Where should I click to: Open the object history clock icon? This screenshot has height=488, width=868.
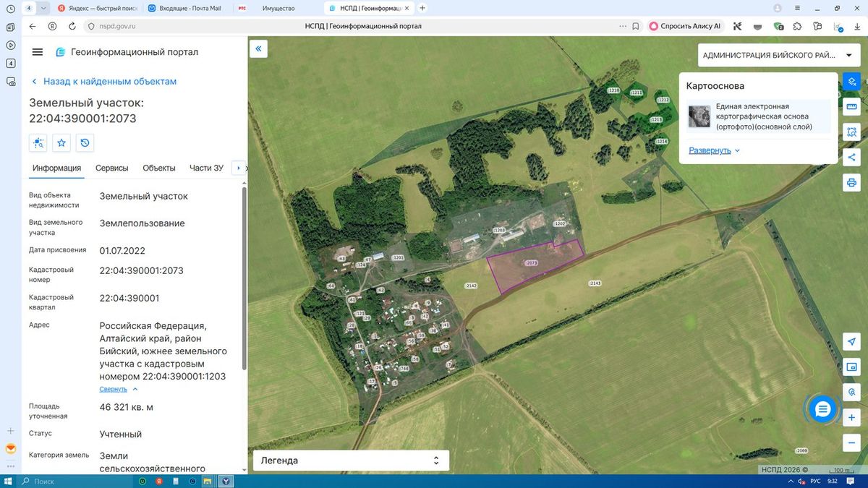pos(85,142)
